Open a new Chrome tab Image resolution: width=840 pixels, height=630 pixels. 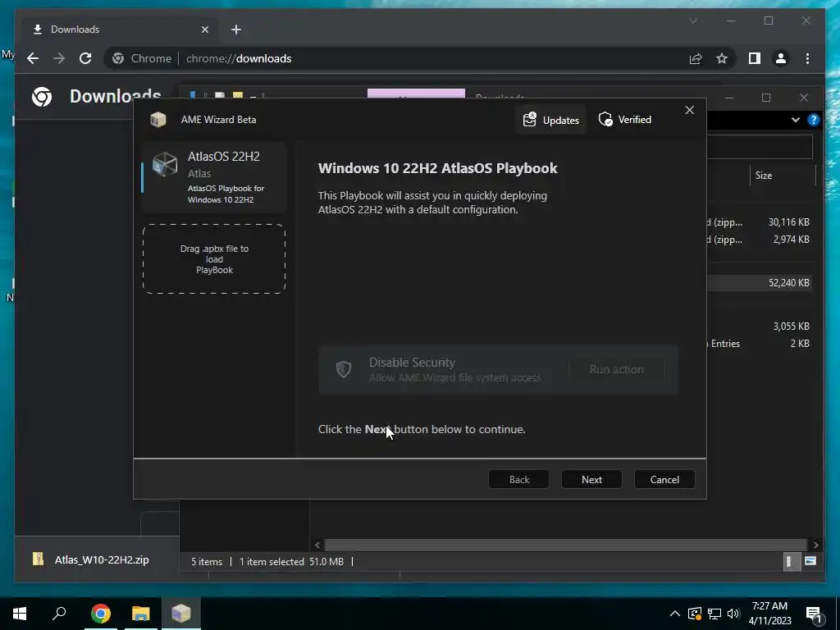click(x=236, y=30)
